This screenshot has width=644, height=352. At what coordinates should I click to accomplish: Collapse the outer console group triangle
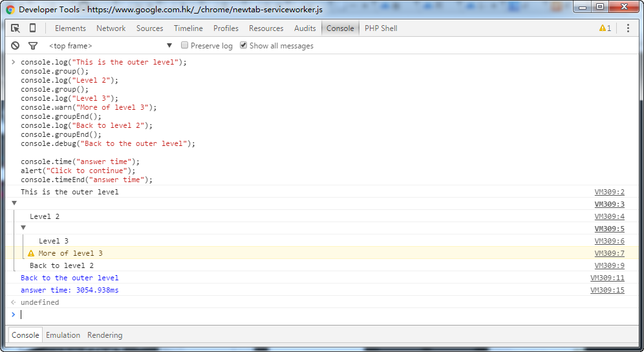coord(14,203)
